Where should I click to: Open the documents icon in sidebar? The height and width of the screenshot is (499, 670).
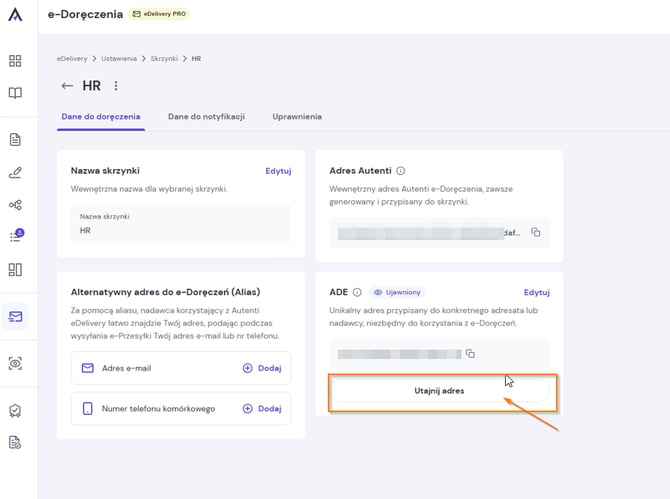pyautogui.click(x=15, y=139)
